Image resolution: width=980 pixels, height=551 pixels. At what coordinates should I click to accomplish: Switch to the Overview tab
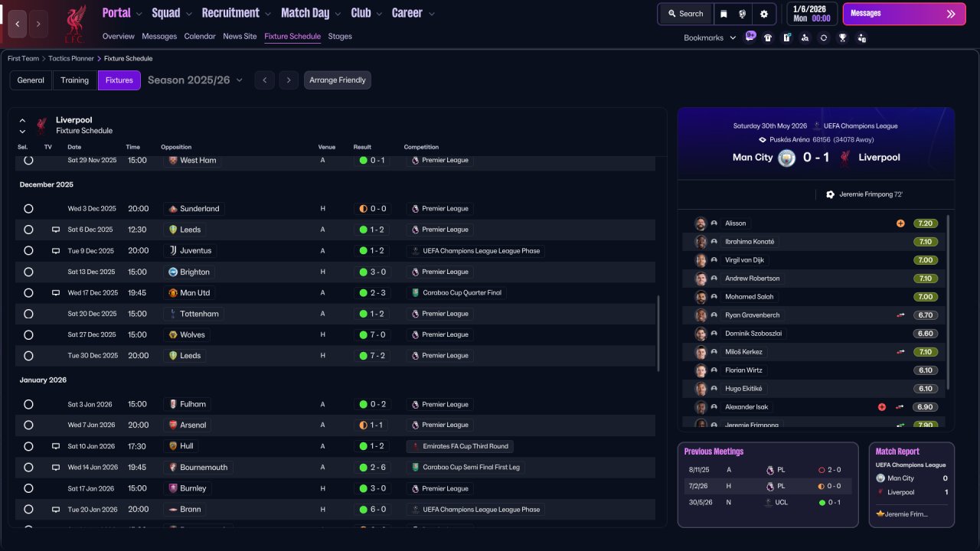point(119,36)
